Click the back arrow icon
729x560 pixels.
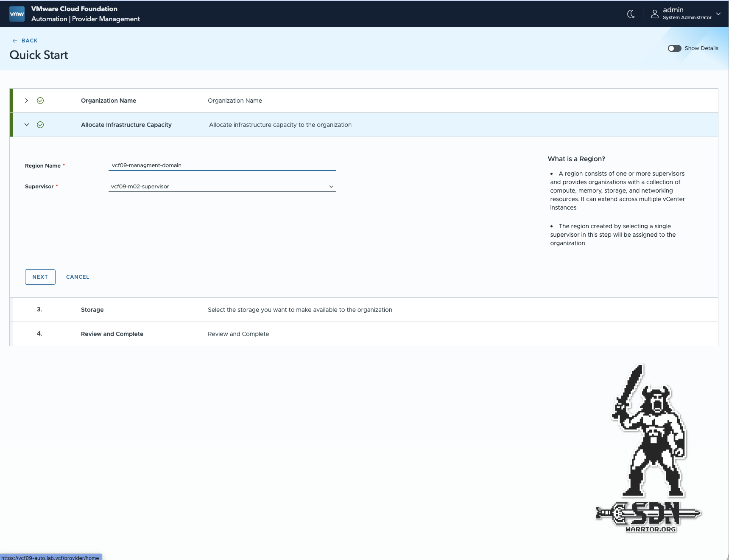point(15,41)
